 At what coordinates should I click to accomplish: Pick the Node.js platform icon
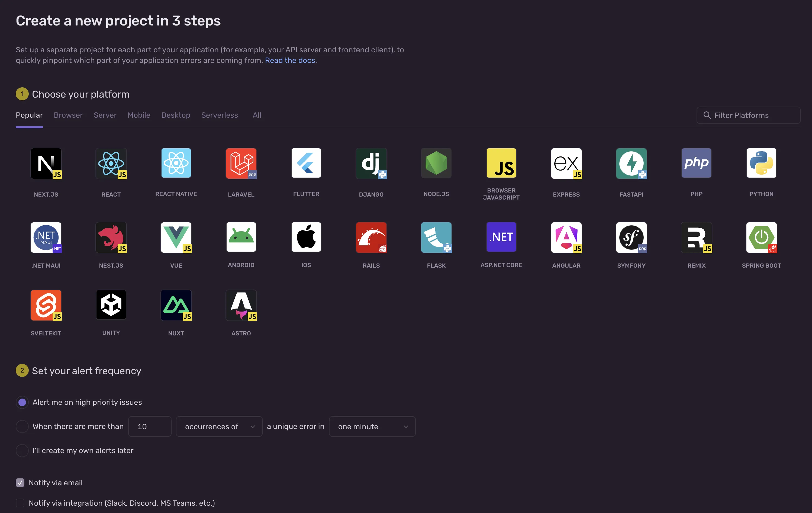436,163
